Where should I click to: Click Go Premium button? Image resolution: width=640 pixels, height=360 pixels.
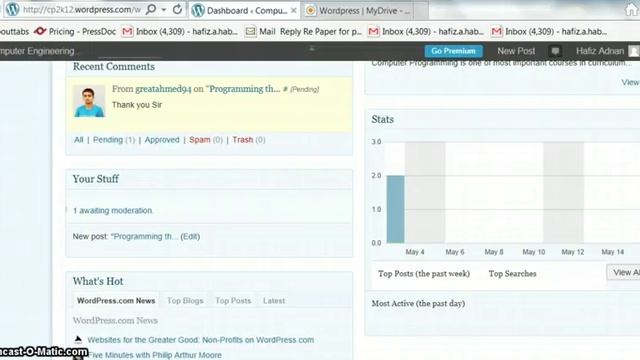point(453,51)
